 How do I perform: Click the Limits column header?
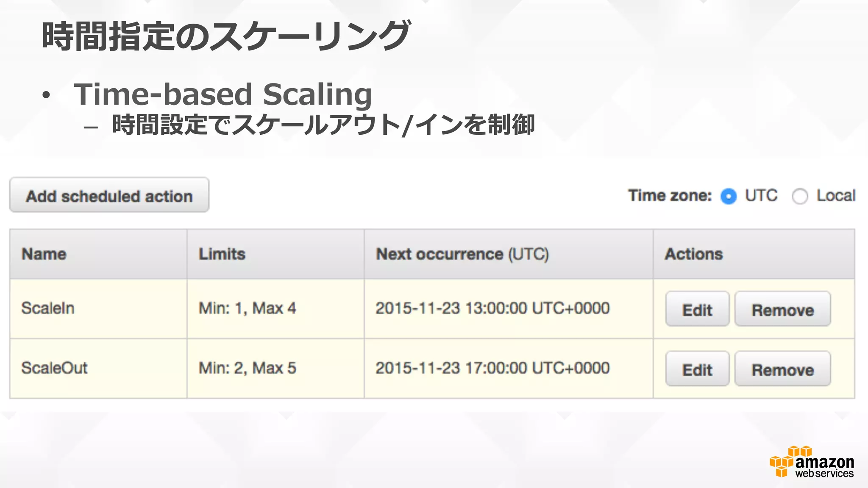click(x=222, y=254)
